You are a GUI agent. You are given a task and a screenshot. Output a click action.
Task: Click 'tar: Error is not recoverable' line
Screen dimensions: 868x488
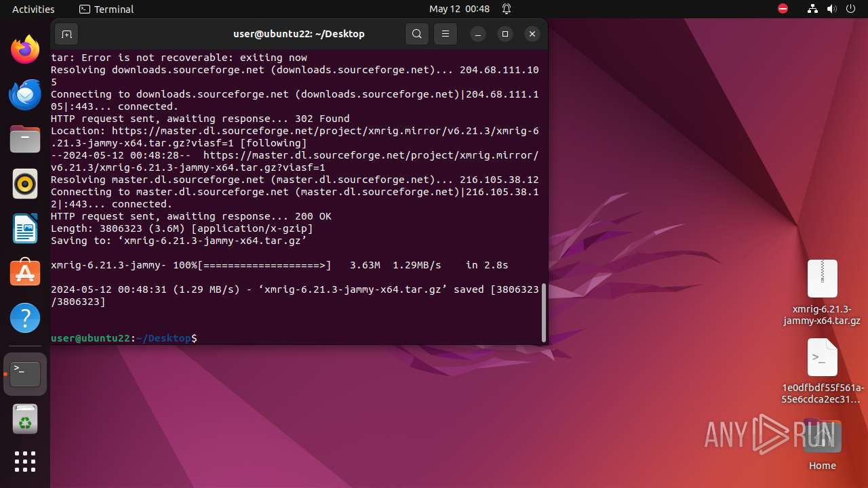point(179,58)
